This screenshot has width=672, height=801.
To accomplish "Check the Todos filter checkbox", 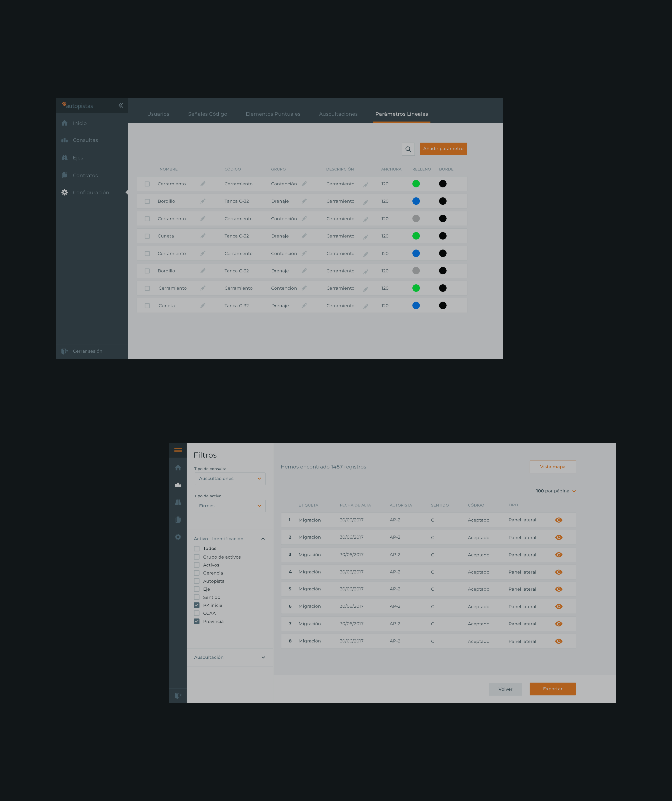I will point(197,548).
